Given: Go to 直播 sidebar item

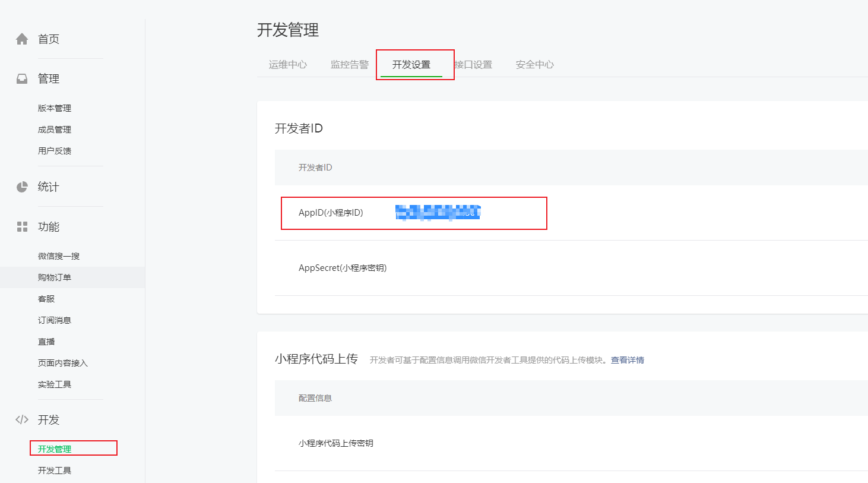Looking at the screenshot, I should tap(46, 342).
